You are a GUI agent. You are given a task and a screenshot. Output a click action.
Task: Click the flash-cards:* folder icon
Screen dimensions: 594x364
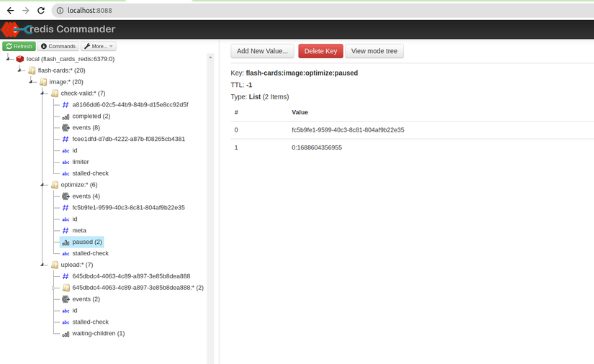[32, 70]
